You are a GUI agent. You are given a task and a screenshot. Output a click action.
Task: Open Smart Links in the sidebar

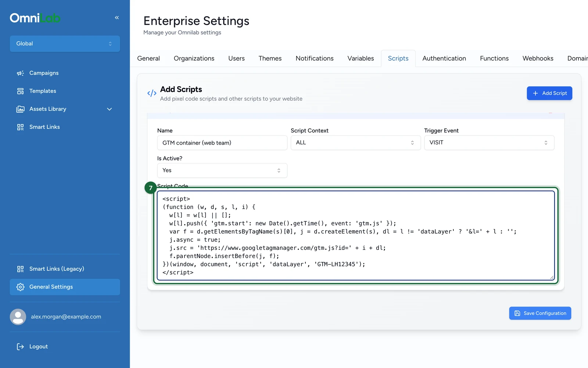(x=65, y=127)
